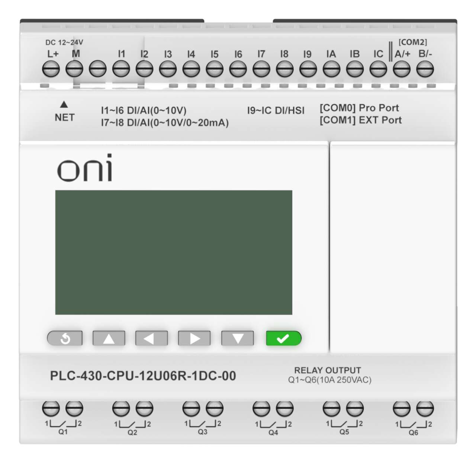Click the NET indicator triangle

tap(64, 104)
